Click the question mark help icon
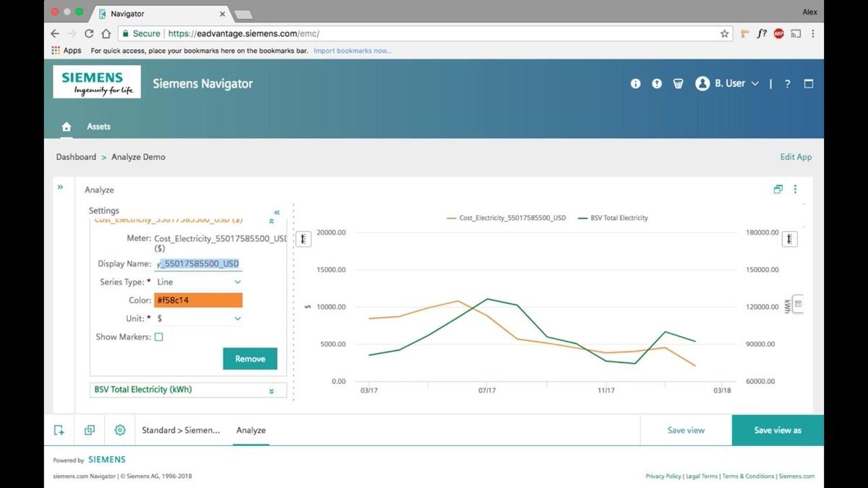The width and height of the screenshot is (868, 488). click(788, 84)
